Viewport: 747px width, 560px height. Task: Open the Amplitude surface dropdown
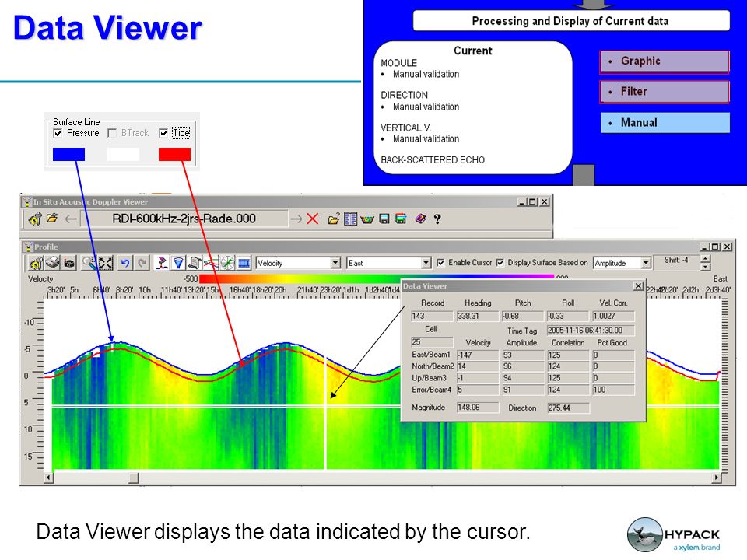tap(646, 263)
